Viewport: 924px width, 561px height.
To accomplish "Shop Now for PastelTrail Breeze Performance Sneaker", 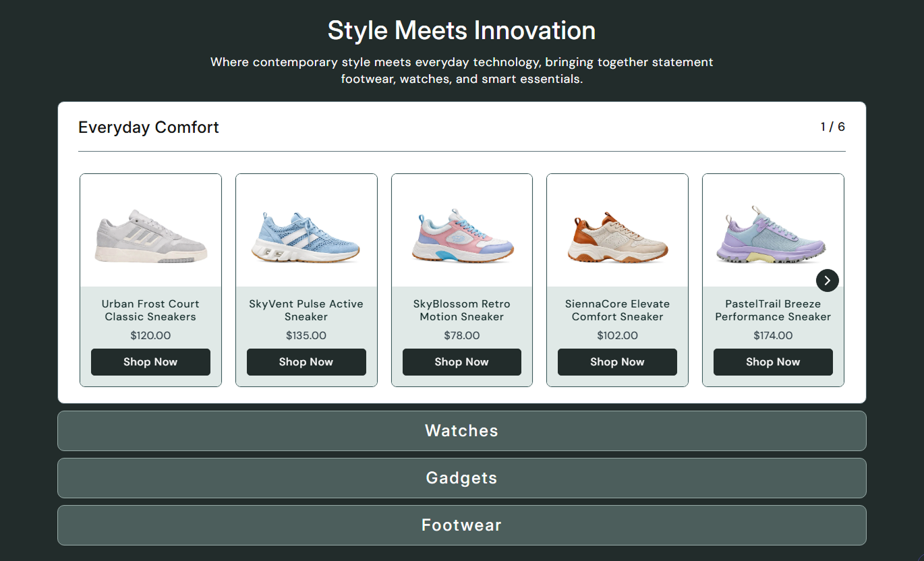I will 773,362.
